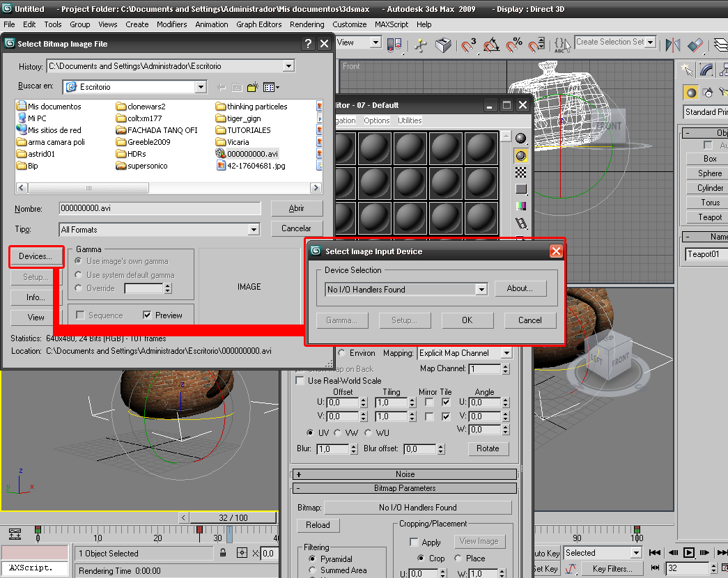Click the Nombre filename input field

point(160,208)
